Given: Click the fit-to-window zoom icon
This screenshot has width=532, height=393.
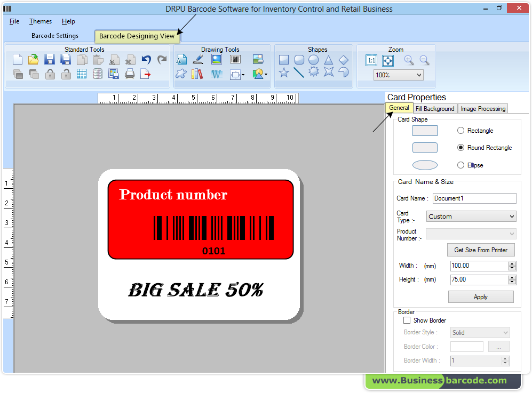Looking at the screenshot, I should coord(388,61).
